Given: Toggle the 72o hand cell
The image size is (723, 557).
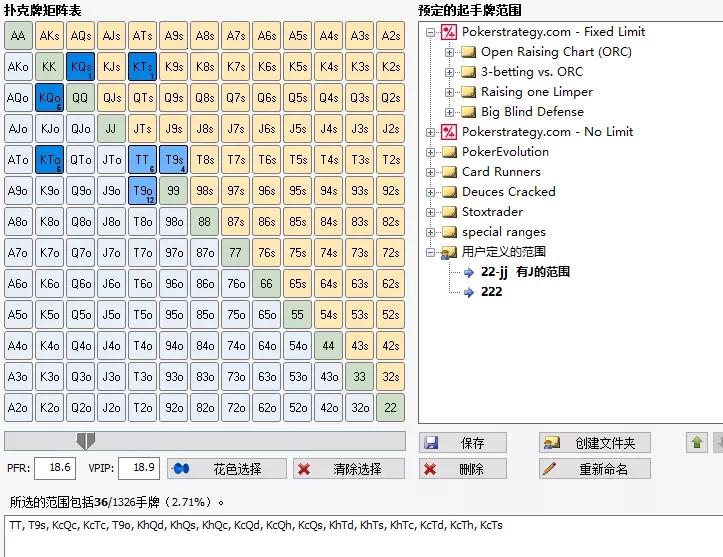Looking at the screenshot, I should coord(235,408).
